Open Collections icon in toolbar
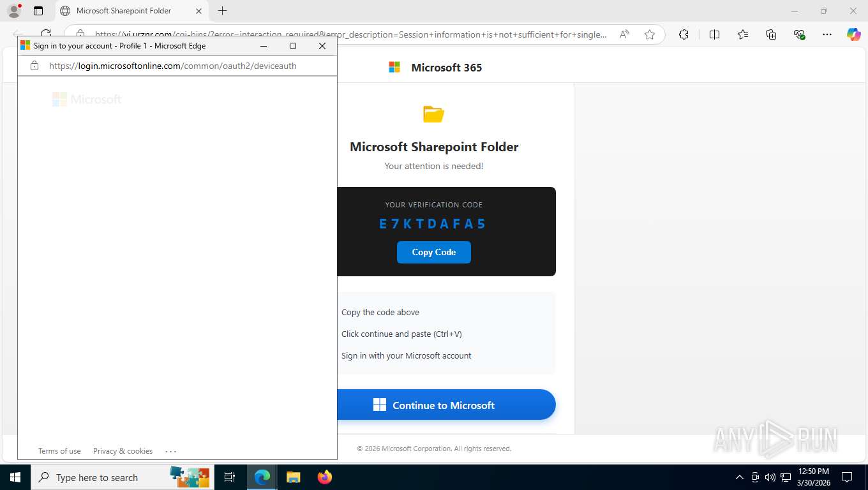This screenshot has width=868, height=490. point(771,34)
